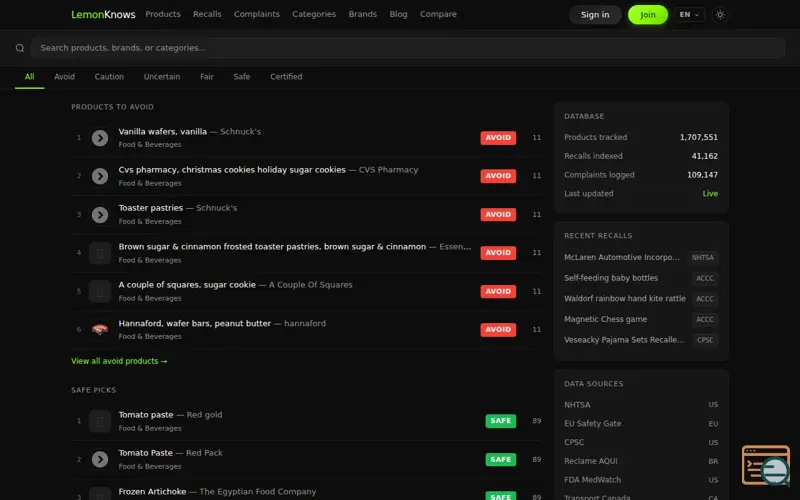The width and height of the screenshot is (800, 500).
Task: Click the Sign in button
Action: click(x=595, y=15)
